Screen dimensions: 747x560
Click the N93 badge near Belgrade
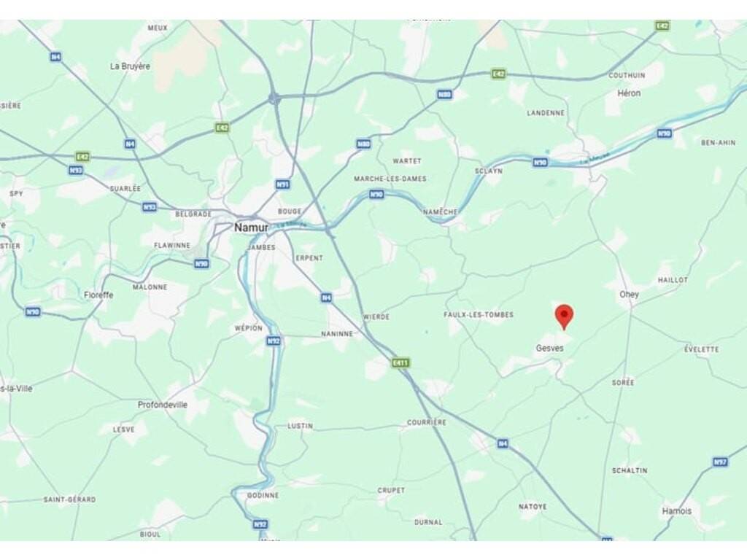150,207
